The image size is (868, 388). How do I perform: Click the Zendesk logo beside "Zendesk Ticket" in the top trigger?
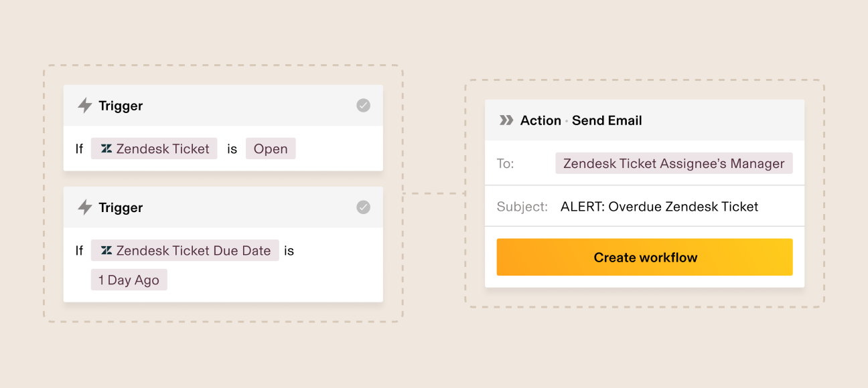point(106,149)
